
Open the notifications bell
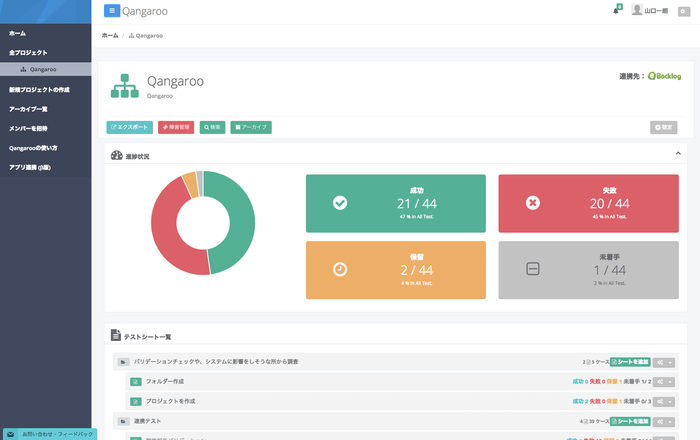(x=616, y=11)
